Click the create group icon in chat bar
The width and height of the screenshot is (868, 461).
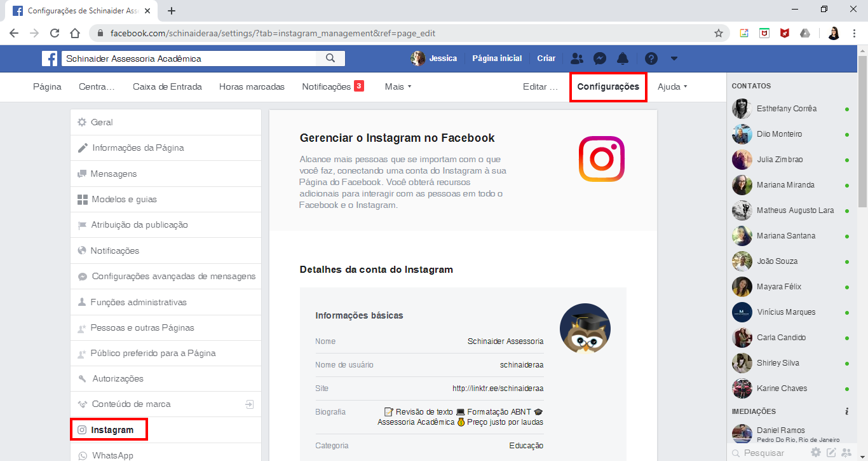846,453
